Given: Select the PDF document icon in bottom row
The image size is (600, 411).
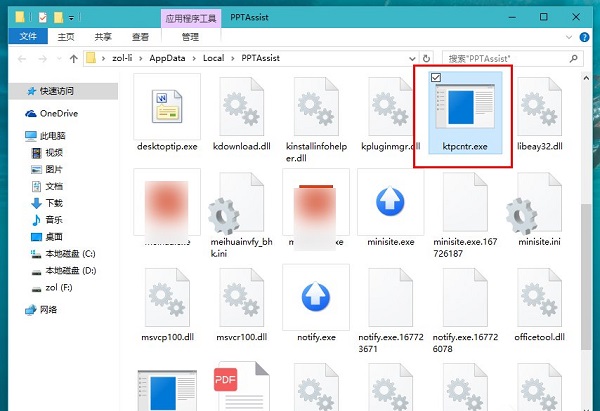Looking at the screenshot, I should pos(241,387).
